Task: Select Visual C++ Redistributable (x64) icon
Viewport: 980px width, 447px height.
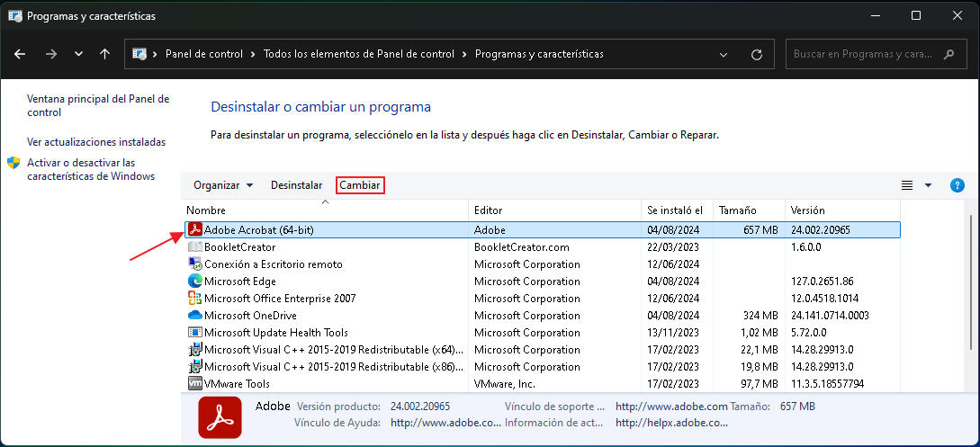Action: [195, 350]
